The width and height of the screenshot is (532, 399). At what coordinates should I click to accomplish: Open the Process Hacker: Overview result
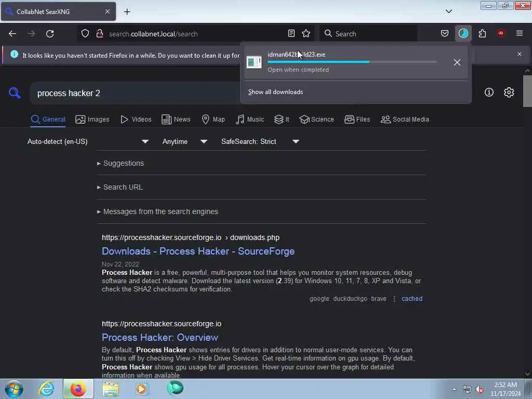[x=160, y=338]
